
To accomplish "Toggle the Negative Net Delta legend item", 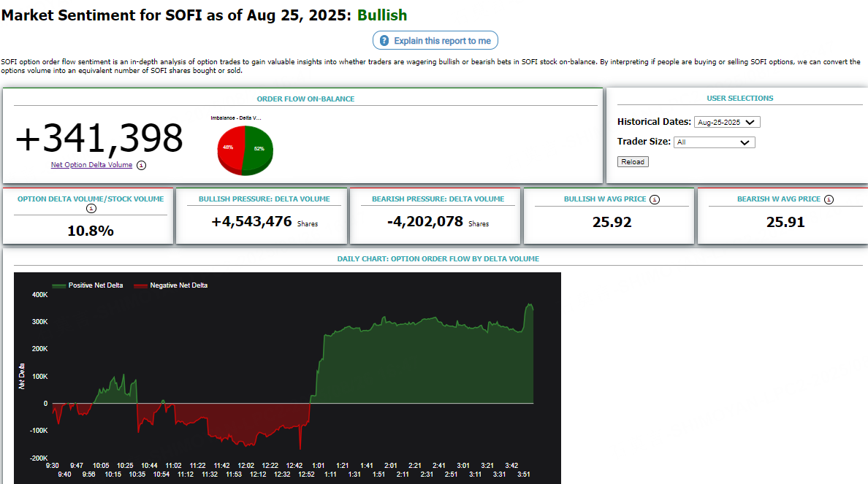I will (170, 285).
